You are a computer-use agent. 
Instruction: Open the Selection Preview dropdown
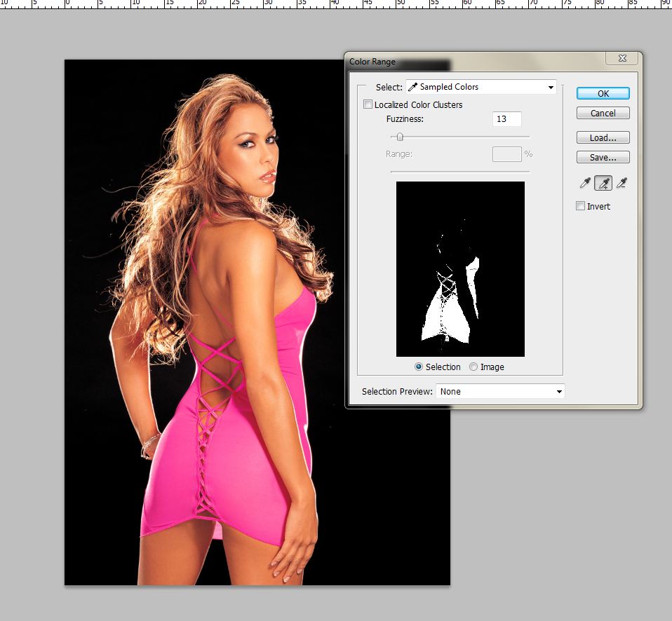coord(500,391)
